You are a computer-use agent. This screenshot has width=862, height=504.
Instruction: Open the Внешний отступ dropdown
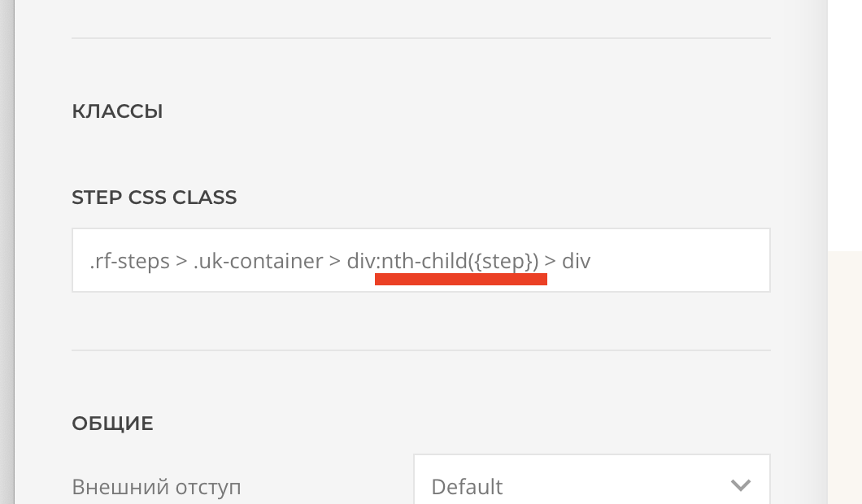[x=591, y=486]
